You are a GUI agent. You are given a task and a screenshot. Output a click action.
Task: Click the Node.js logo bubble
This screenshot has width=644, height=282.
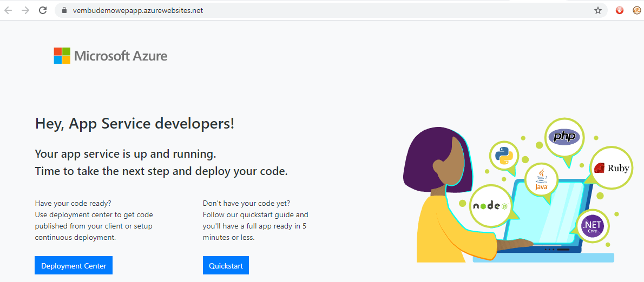[491, 206]
